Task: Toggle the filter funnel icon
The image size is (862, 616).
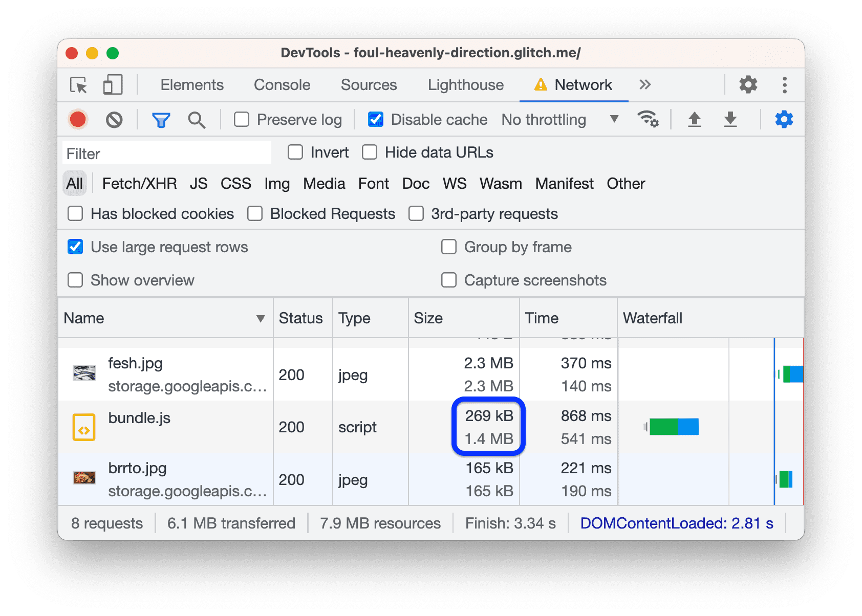Action: click(161, 120)
